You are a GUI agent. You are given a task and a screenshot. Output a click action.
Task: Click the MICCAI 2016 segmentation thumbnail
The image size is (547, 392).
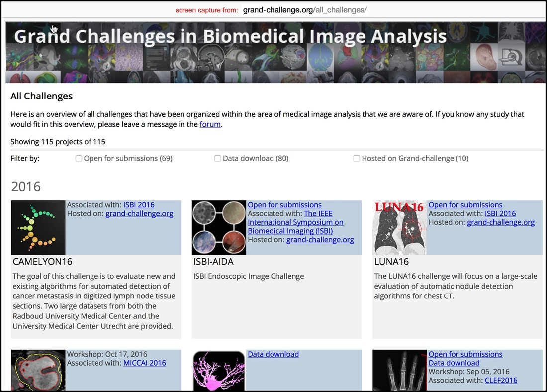tap(38, 370)
